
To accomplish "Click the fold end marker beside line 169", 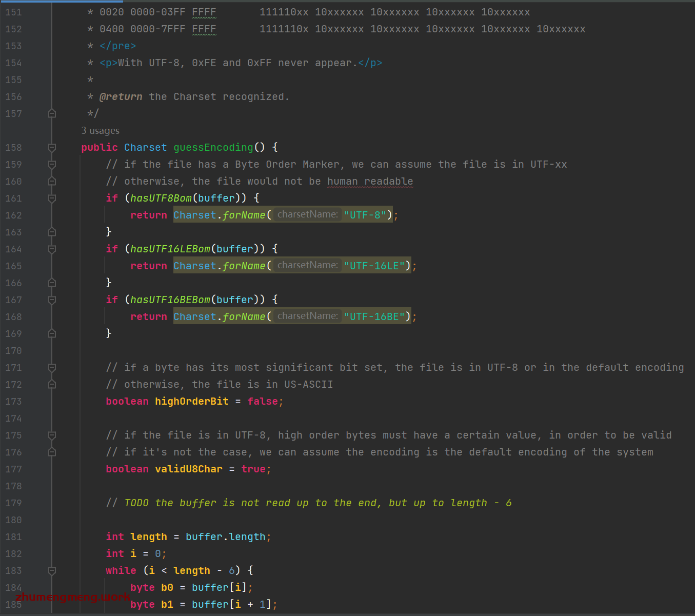I will (x=51, y=333).
